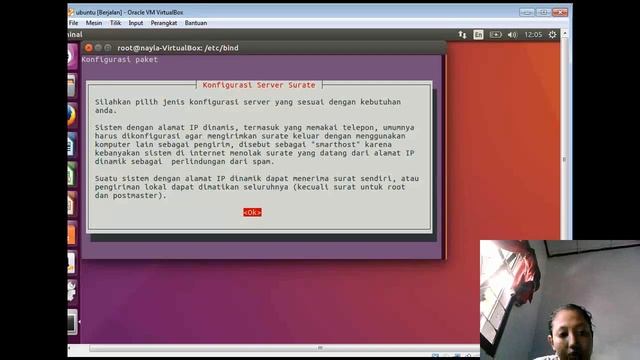
Task: Confirm the dialog with the <Ok> button
Action: [x=252, y=212]
